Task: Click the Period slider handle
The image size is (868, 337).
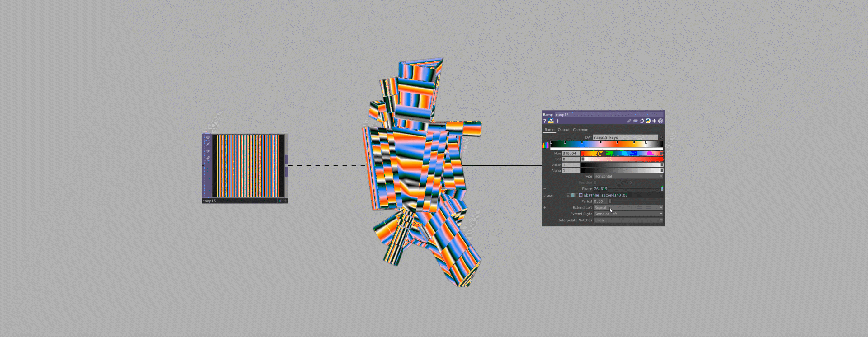Action: pos(610,201)
